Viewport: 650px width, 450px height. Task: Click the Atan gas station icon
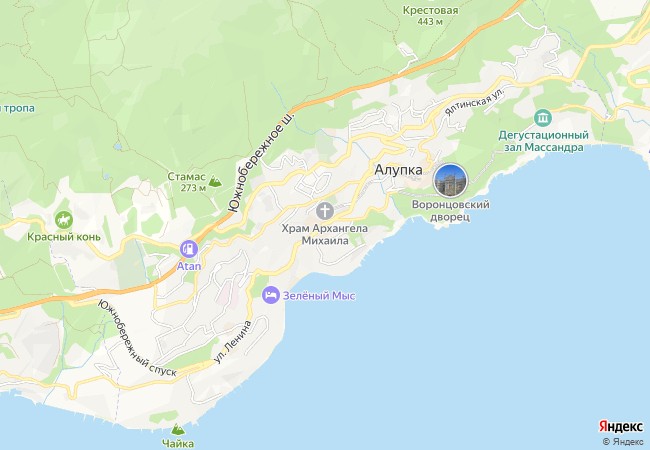coord(189,249)
